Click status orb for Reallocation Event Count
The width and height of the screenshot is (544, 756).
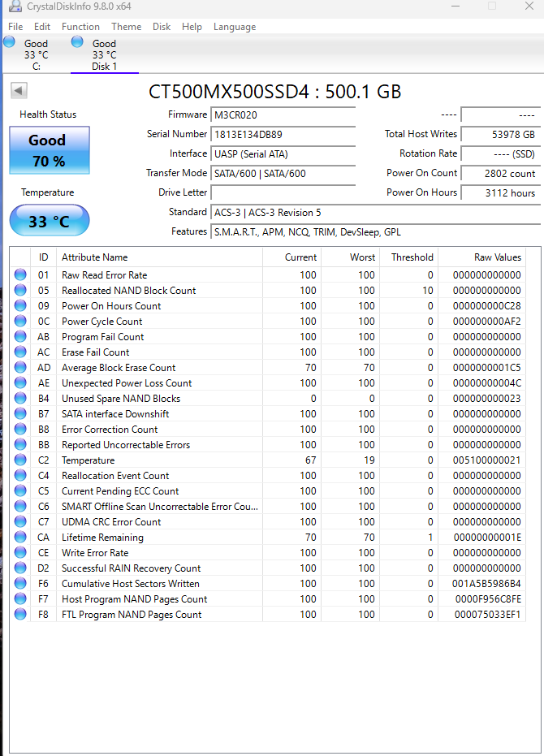20,475
